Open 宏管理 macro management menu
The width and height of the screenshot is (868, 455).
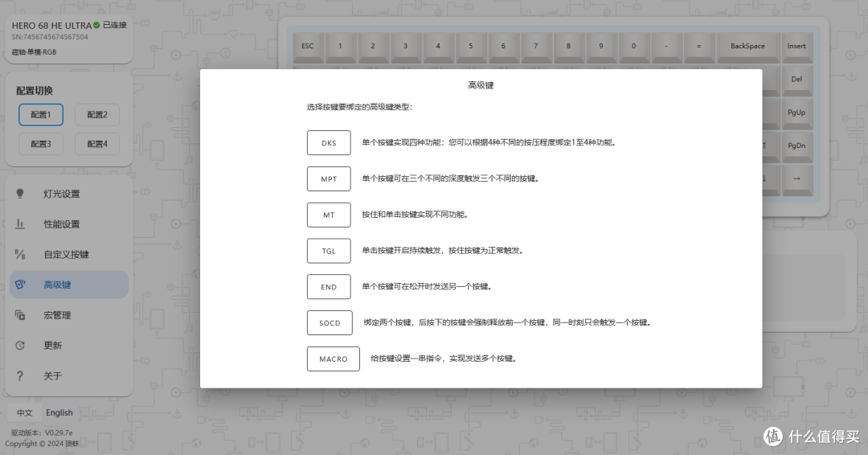pos(69,315)
